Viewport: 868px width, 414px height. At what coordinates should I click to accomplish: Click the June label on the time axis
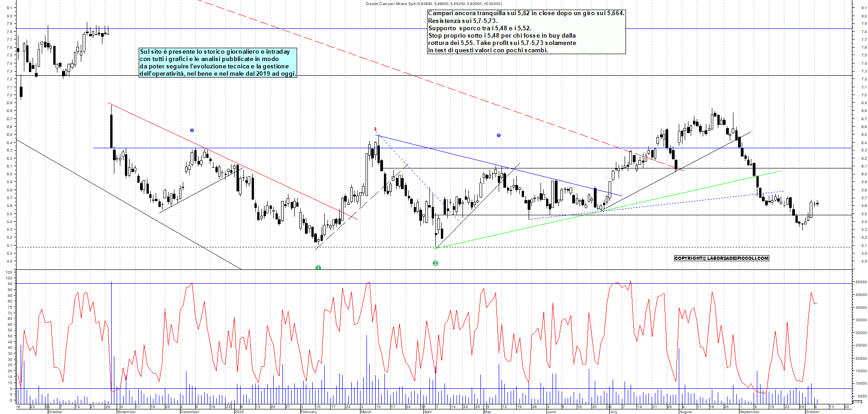[551, 412]
